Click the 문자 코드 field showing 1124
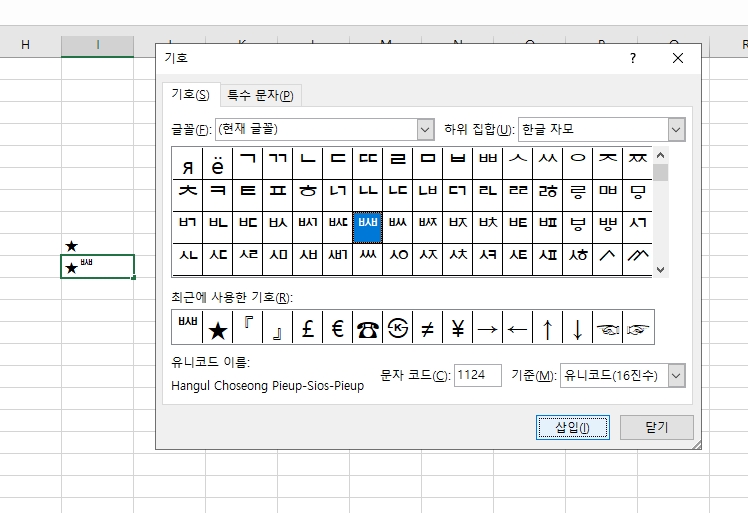 [x=478, y=375]
